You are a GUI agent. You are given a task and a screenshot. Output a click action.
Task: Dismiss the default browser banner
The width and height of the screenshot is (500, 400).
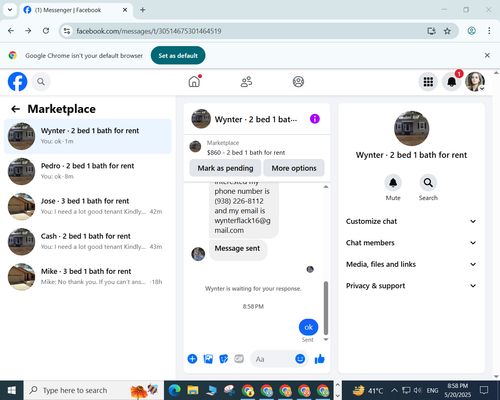click(x=487, y=55)
